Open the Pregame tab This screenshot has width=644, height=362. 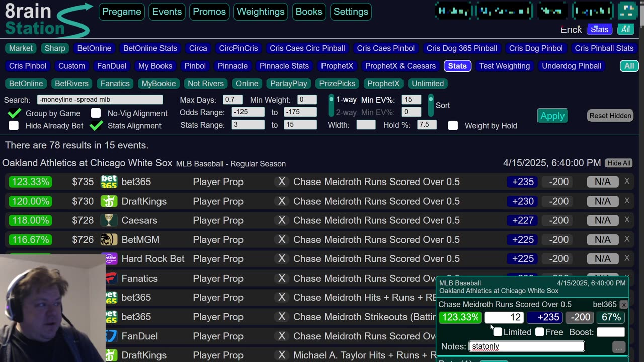(122, 12)
